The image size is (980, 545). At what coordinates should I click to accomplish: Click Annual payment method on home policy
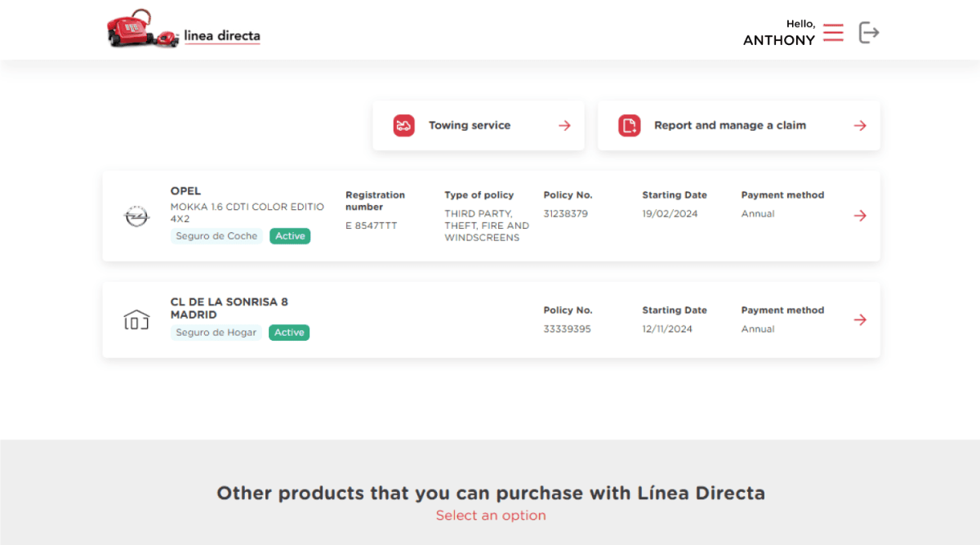pos(758,329)
